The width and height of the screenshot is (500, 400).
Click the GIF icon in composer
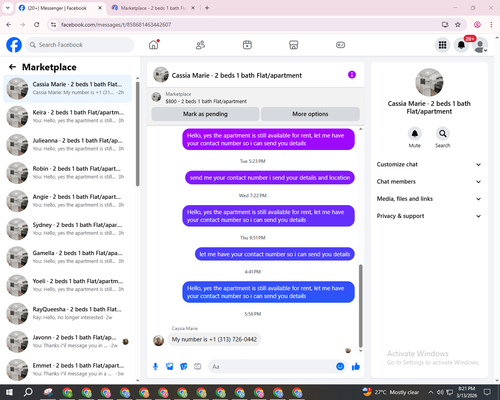[198, 367]
